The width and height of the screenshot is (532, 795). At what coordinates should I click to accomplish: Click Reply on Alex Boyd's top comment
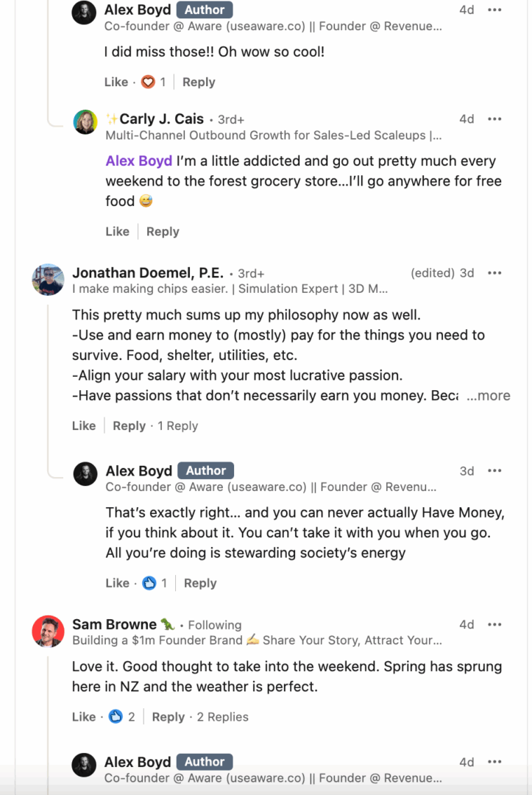coord(199,82)
